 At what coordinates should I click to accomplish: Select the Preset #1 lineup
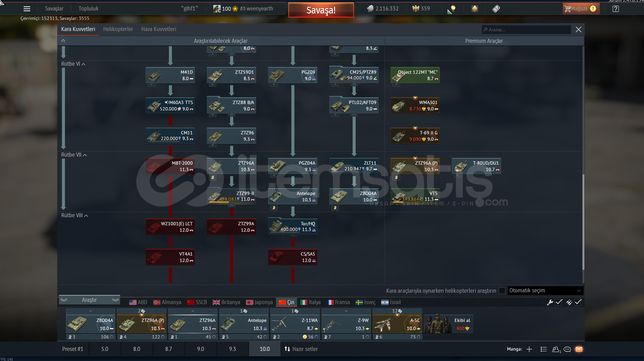pyautogui.click(x=73, y=349)
